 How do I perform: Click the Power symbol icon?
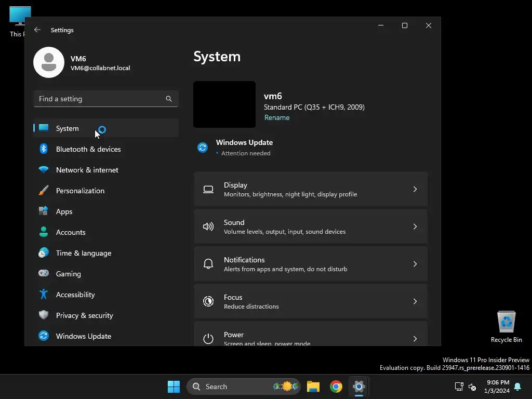(x=208, y=338)
